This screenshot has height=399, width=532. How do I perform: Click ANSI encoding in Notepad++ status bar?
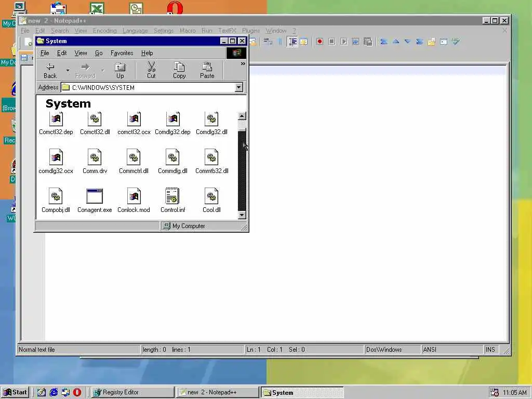click(451, 350)
